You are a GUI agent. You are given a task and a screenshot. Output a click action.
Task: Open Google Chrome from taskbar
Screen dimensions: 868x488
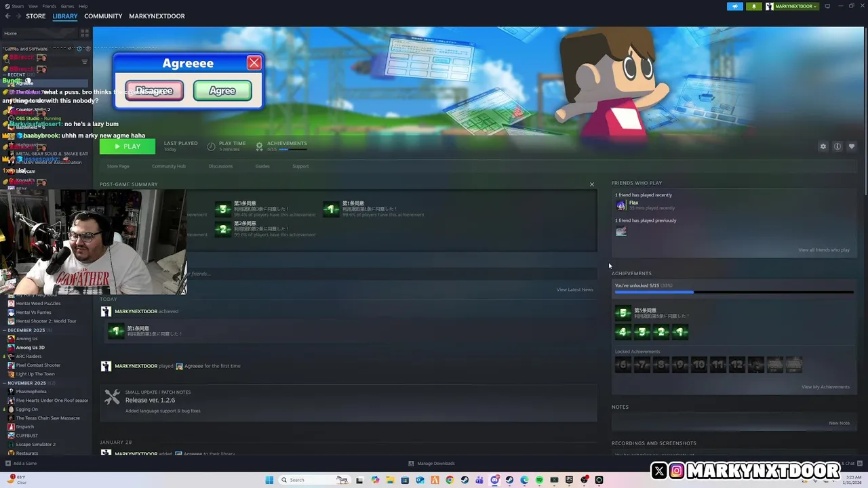pyautogui.click(x=450, y=480)
